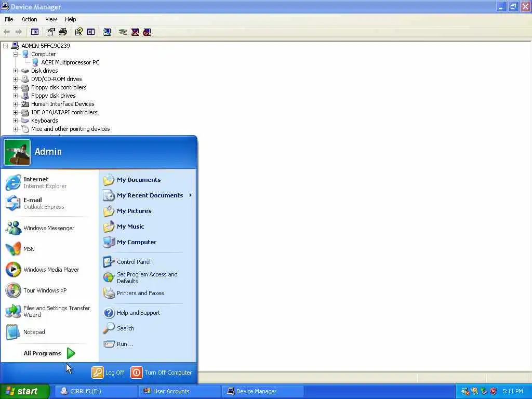Viewport: 532px width, 399px height.
Task: Click the greyed Forward arrow in toolbar
Action: 19,32
